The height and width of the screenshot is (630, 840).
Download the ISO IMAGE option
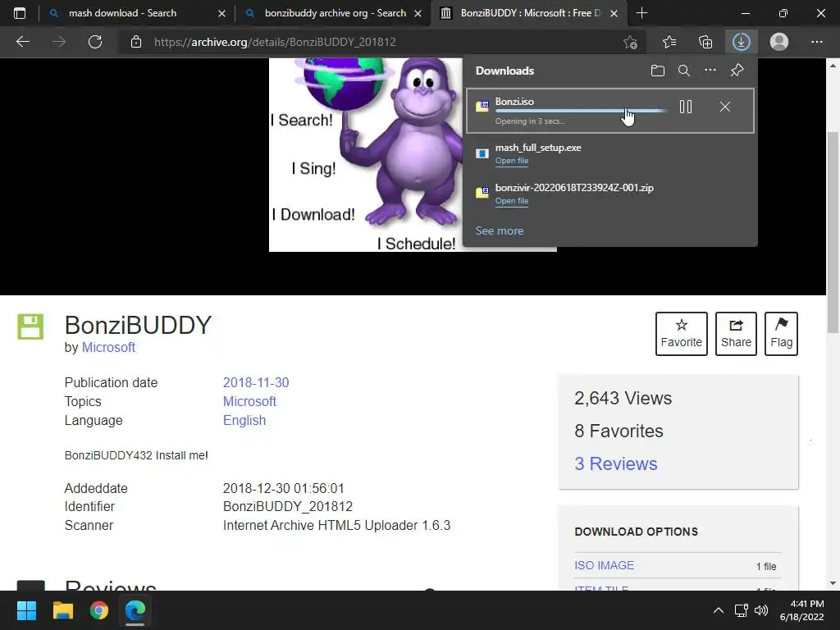[604, 565]
